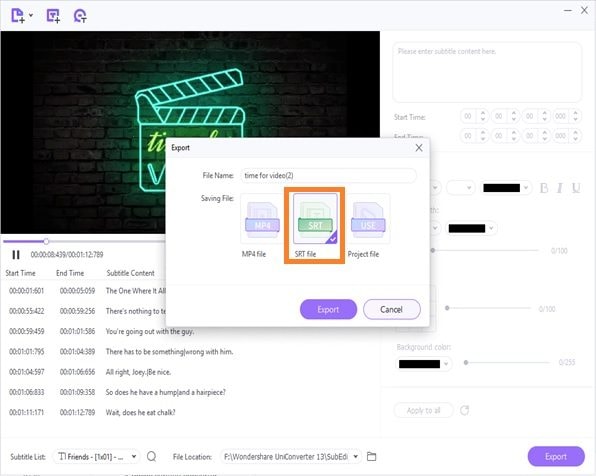
Task: Toggle italic text formatting
Action: [x=560, y=188]
